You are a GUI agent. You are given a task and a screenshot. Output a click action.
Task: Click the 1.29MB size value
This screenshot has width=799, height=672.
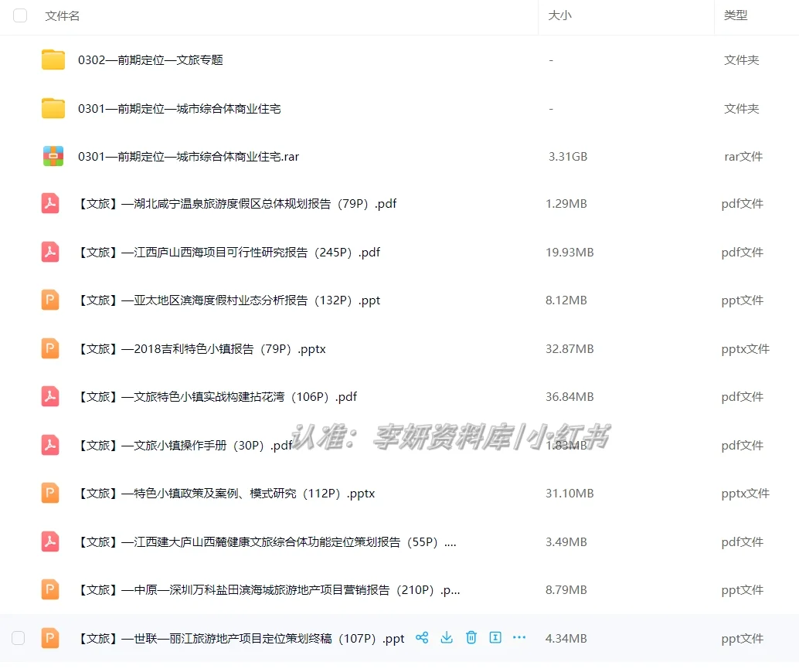tap(566, 204)
